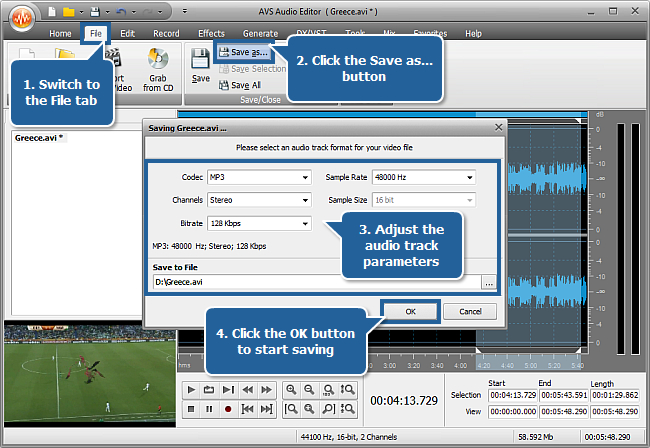Open the Effects ribbon tab

[x=211, y=34]
